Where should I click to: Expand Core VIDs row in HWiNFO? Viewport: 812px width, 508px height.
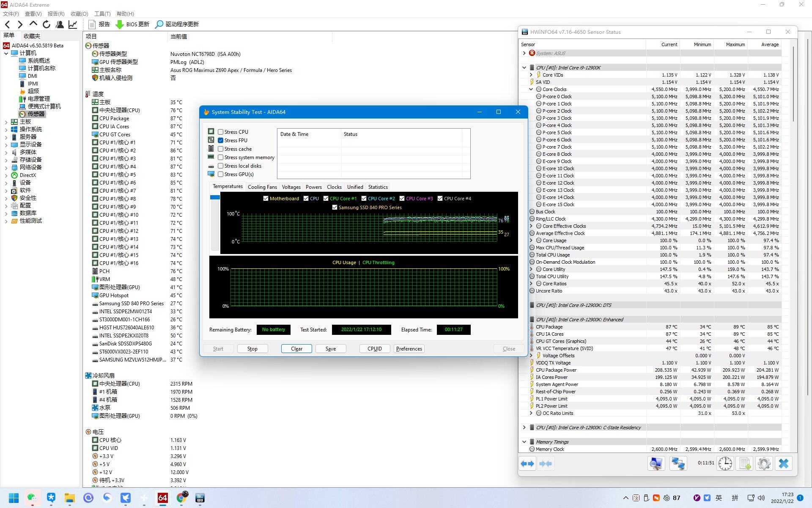(x=531, y=75)
